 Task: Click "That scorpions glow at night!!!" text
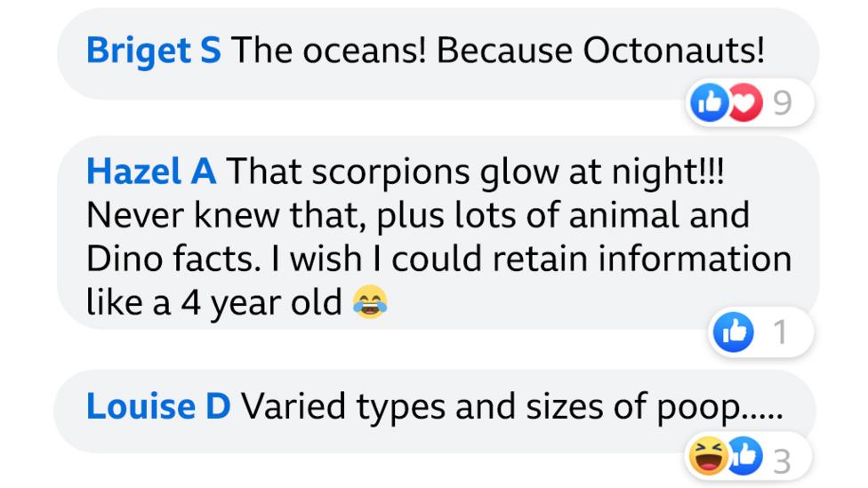tap(475, 172)
